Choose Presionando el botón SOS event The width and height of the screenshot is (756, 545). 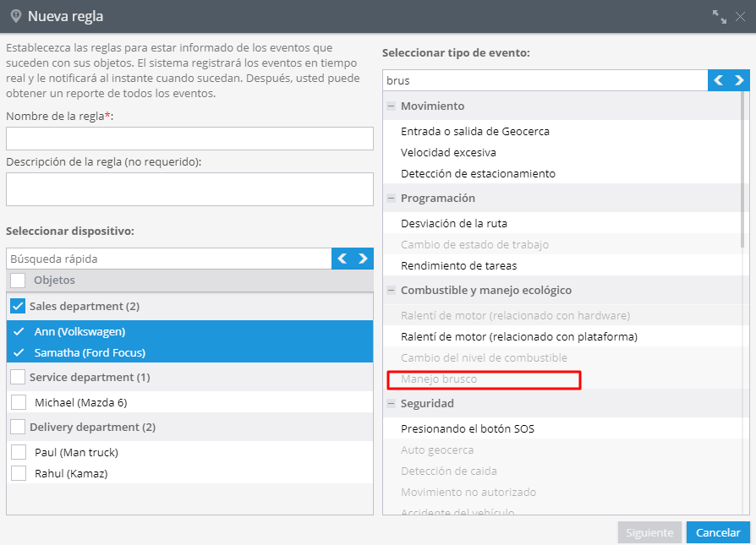(x=468, y=429)
